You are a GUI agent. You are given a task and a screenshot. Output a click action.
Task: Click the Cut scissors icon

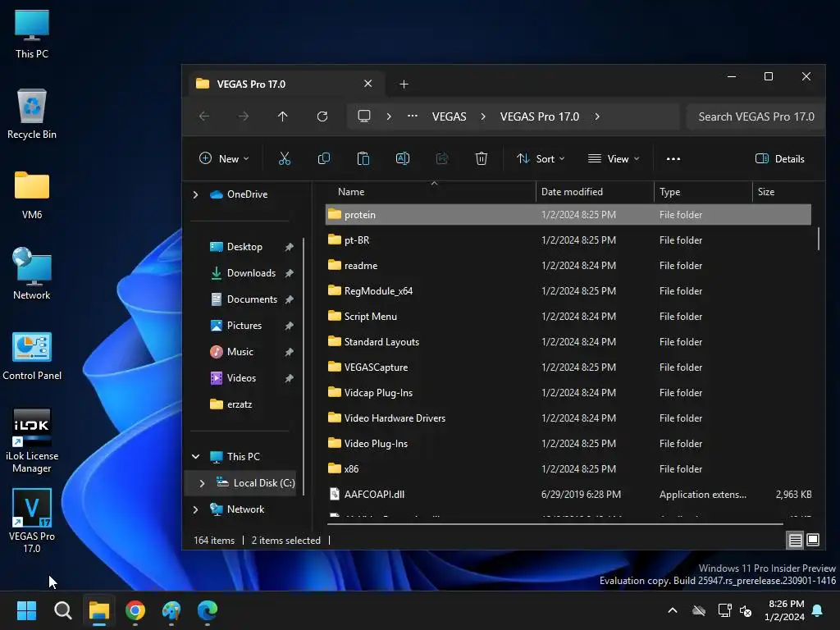pos(285,158)
